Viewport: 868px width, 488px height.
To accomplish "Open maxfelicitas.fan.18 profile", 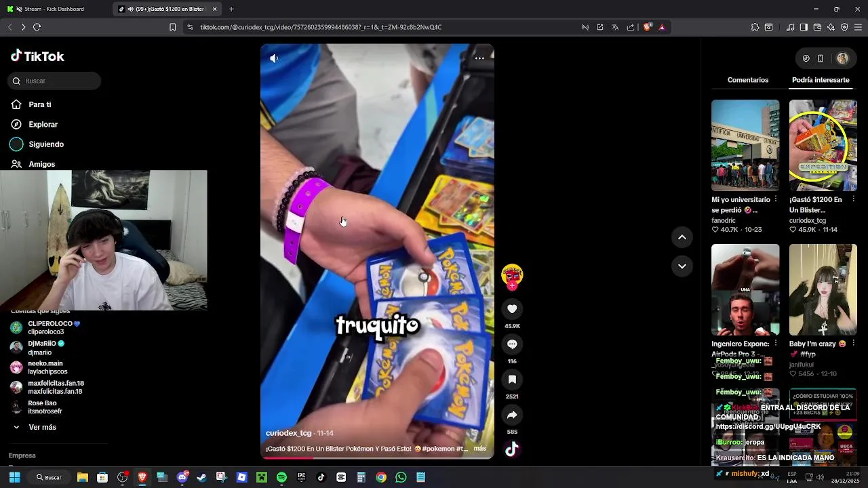I will point(54,388).
